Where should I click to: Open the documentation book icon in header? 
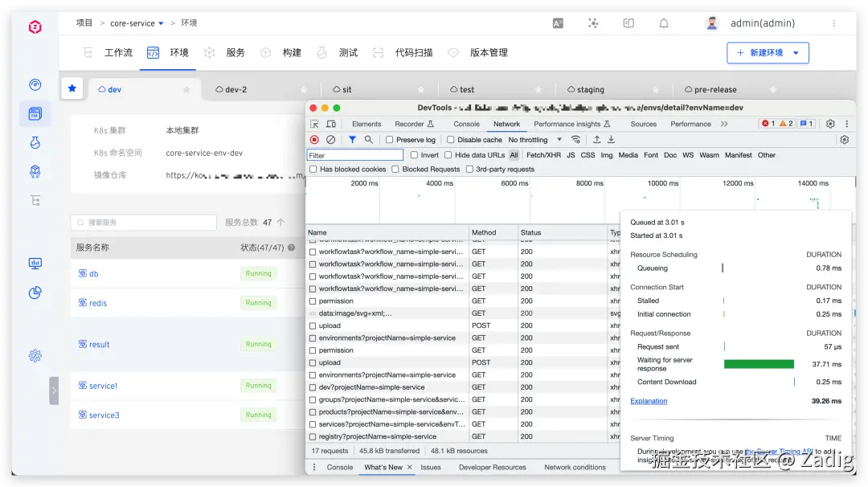point(628,23)
